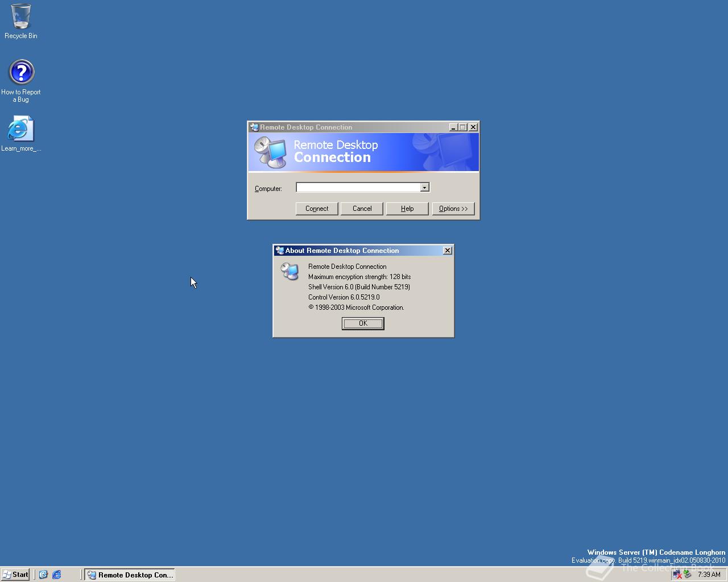Minimize the Remote Desktop Connection window
The height and width of the screenshot is (582, 728).
(453, 127)
